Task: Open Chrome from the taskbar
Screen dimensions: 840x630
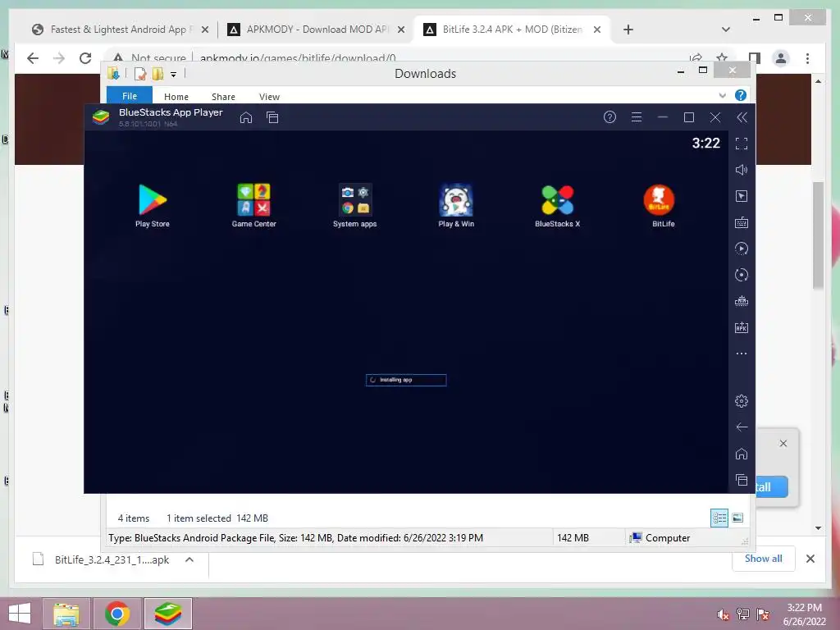Action: 117,614
